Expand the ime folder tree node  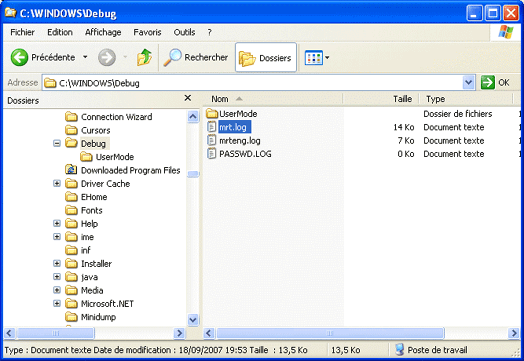(x=57, y=237)
